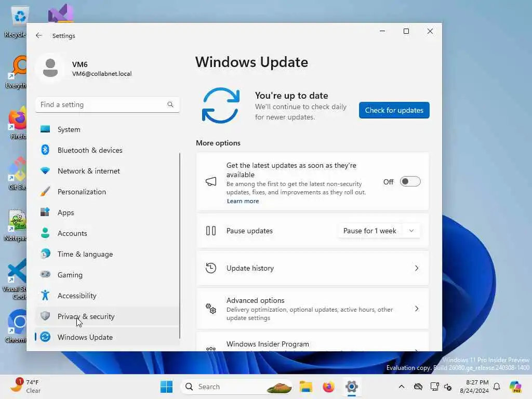
Task: Click the Firefox desktop shortcut
Action: pos(18,123)
